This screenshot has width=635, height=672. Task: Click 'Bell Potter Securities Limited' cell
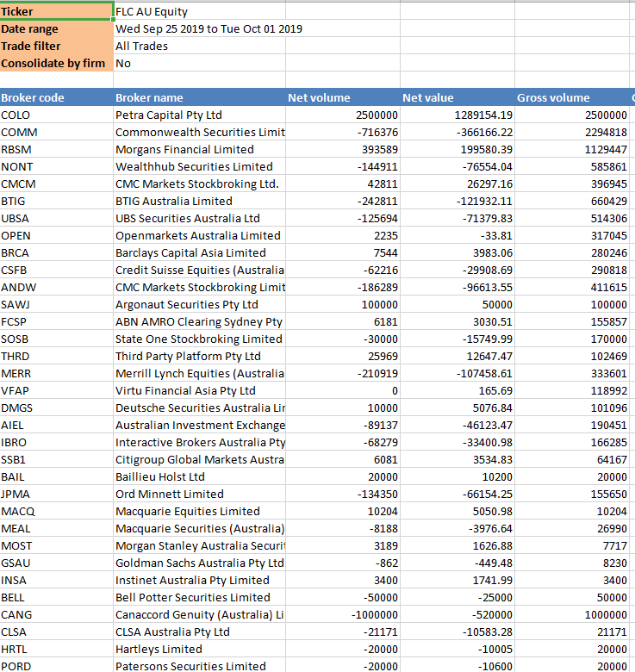point(200,597)
